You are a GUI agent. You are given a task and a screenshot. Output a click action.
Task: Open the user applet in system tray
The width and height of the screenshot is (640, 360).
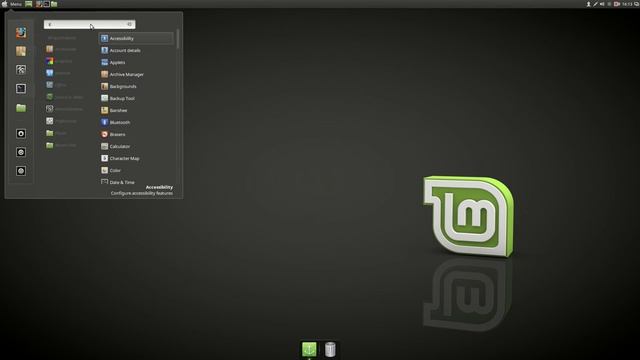click(589, 4)
